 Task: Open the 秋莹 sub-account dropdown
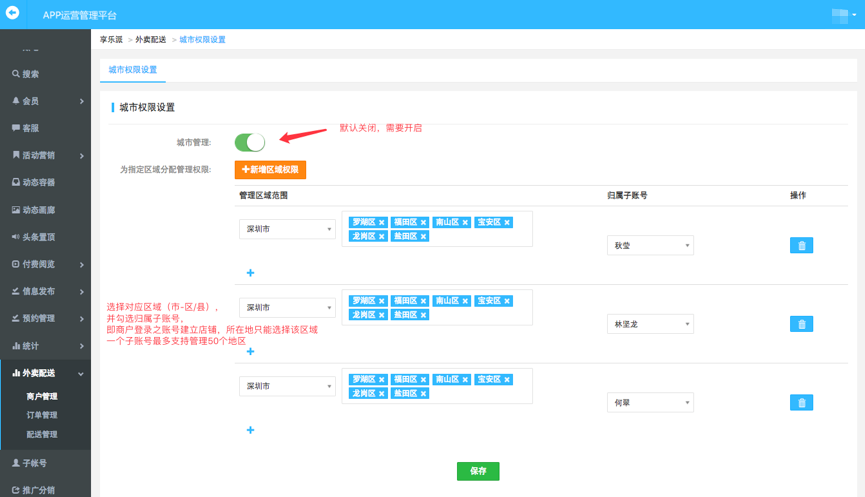click(650, 245)
